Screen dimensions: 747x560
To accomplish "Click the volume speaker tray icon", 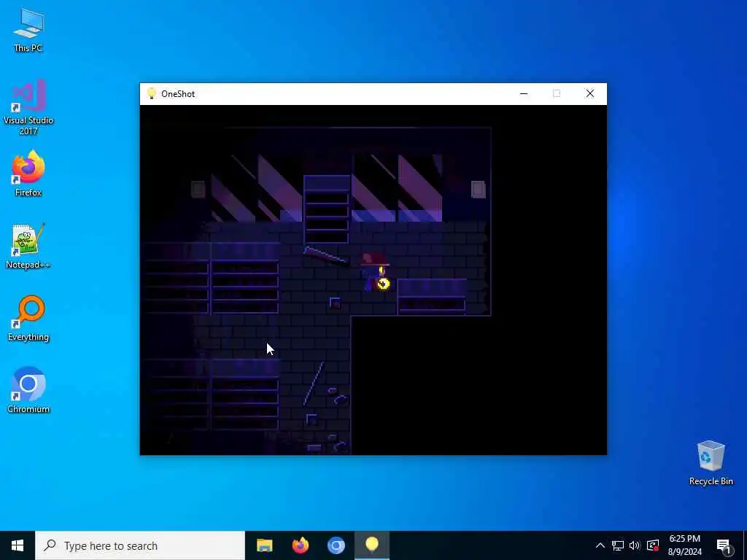I will tap(635, 545).
